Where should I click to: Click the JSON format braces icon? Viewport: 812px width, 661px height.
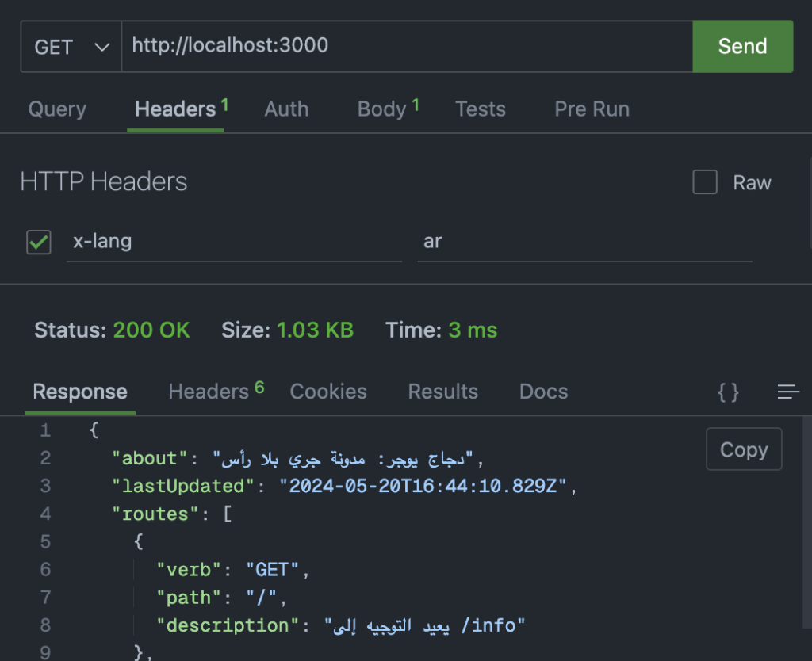(x=728, y=392)
